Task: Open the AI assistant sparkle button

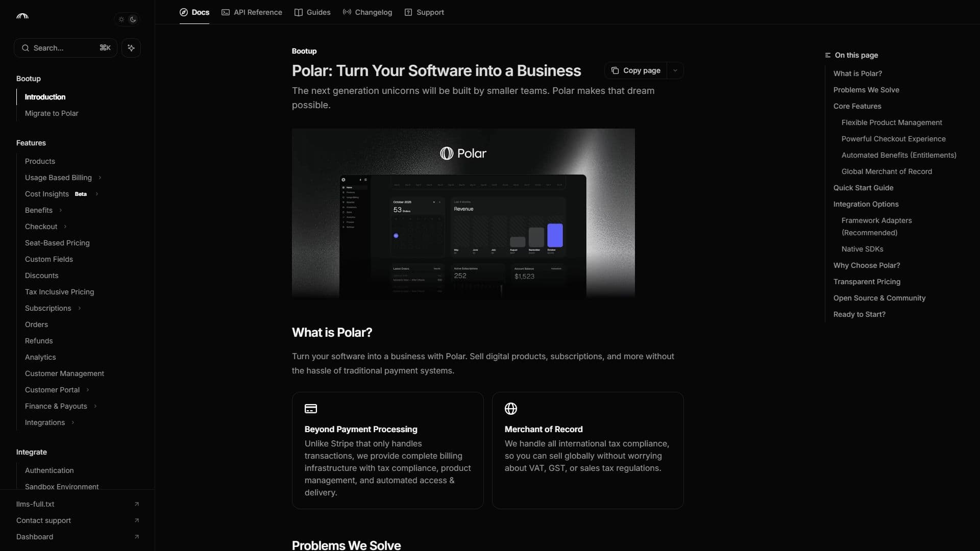Action: click(x=131, y=48)
